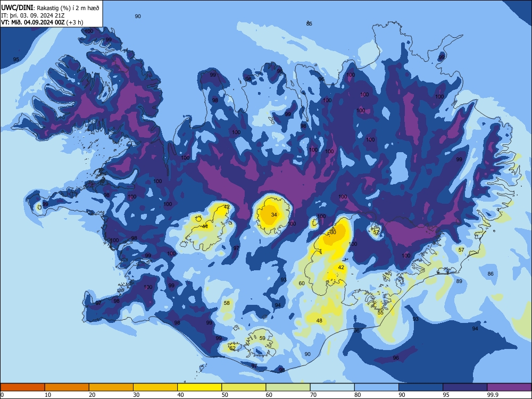Click the '44' value on the yellow western glacier
532x399 pixels.
(x=205, y=226)
